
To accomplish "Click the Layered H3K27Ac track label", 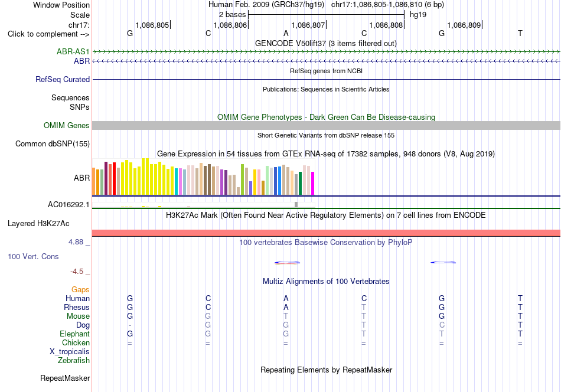I will pos(38,224).
